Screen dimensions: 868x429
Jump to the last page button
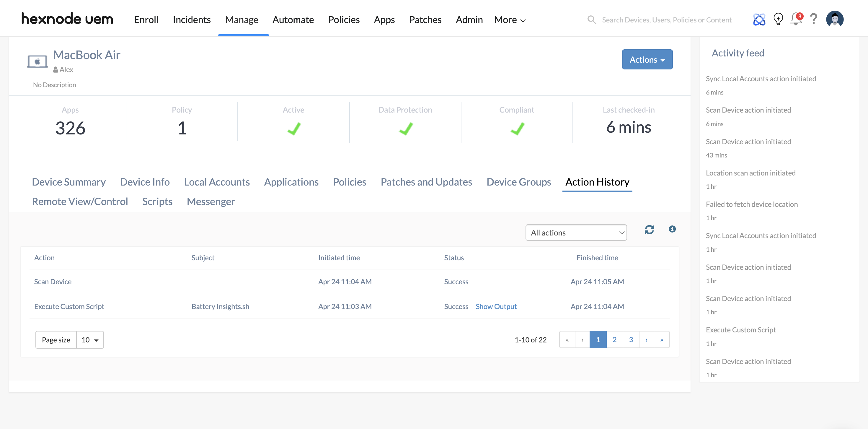click(x=661, y=340)
